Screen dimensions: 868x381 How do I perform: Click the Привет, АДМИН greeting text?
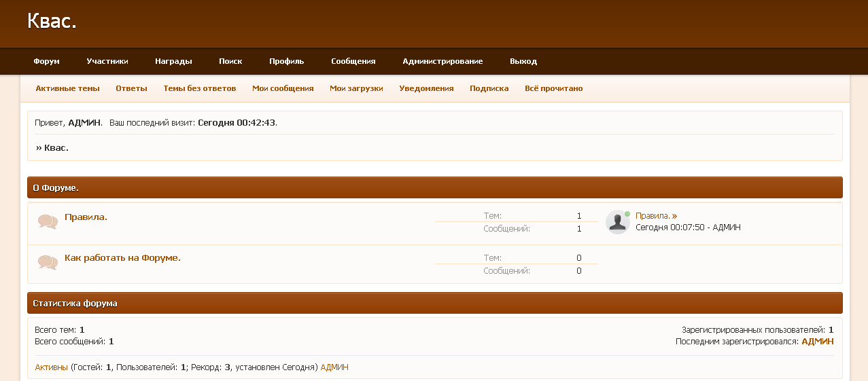tap(68, 123)
